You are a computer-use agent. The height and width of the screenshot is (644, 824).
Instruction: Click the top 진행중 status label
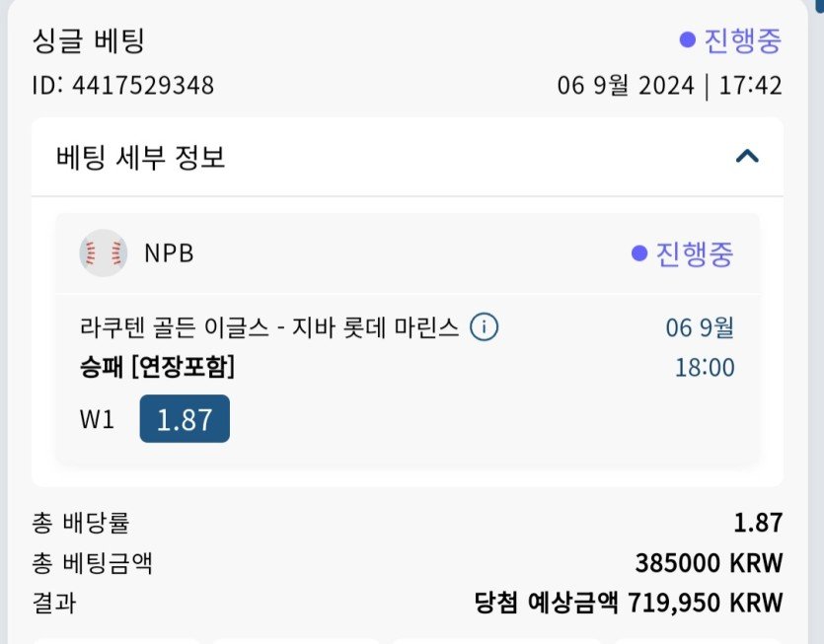point(742,40)
